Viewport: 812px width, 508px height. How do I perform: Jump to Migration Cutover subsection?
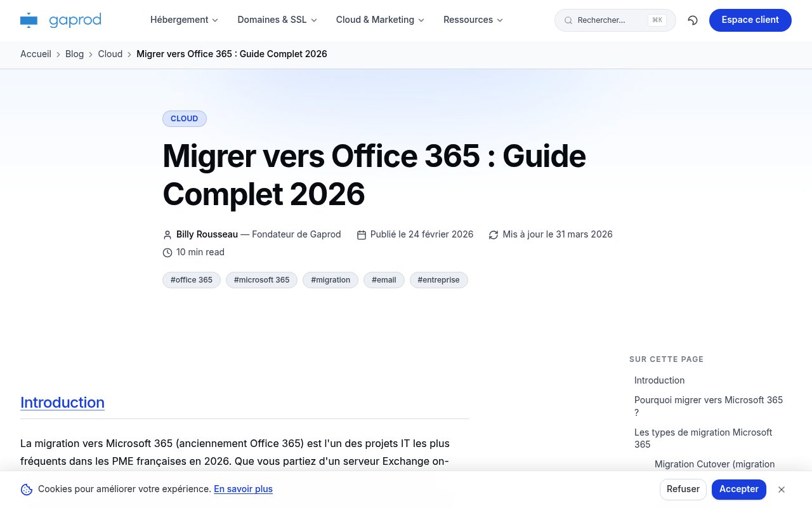[714, 464]
